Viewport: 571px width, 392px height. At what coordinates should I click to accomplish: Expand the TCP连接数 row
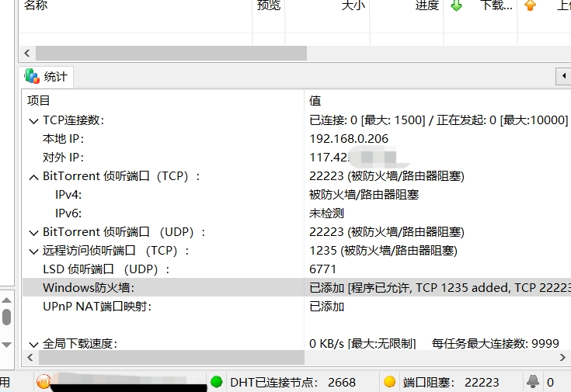[x=33, y=121]
